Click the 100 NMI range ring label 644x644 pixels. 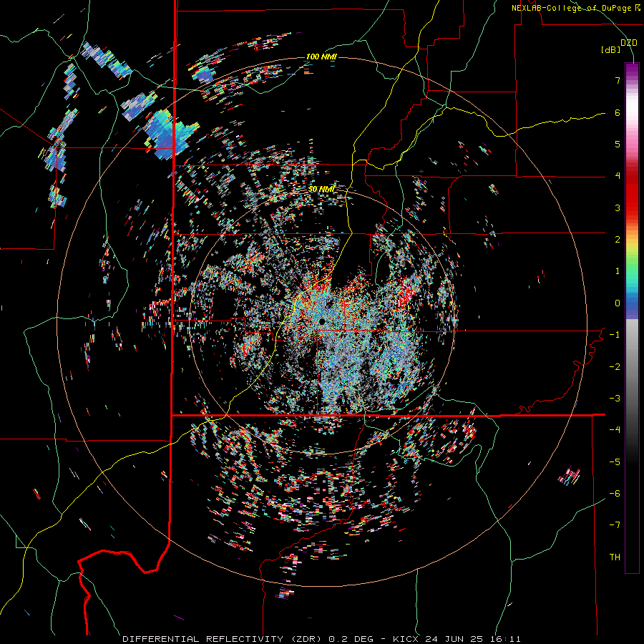point(321,57)
